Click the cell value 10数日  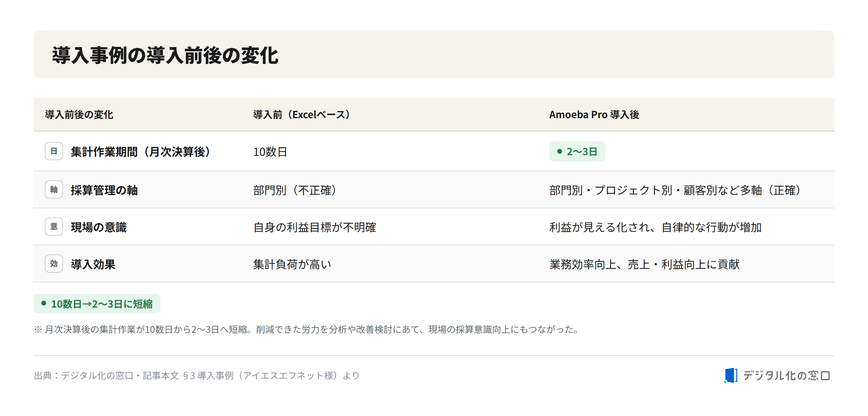(270, 152)
